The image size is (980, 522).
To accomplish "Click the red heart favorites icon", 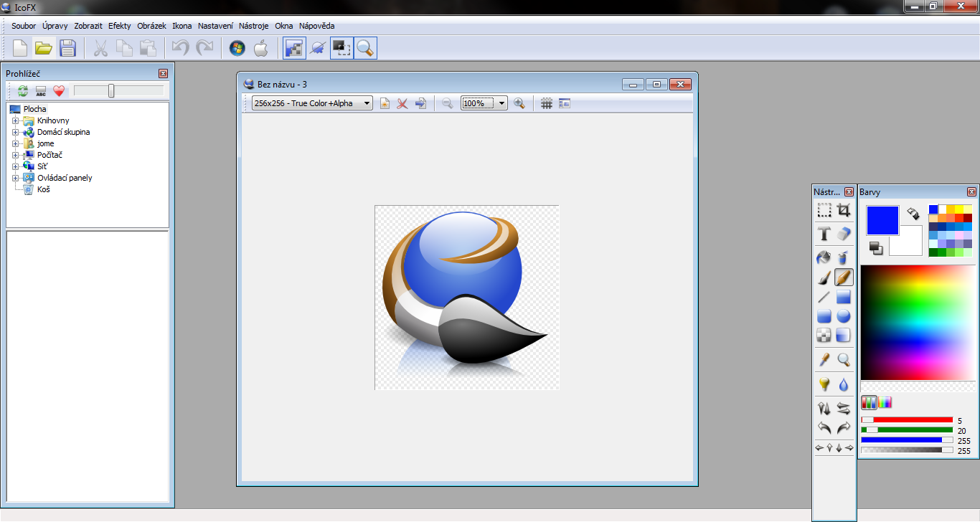I will [59, 91].
